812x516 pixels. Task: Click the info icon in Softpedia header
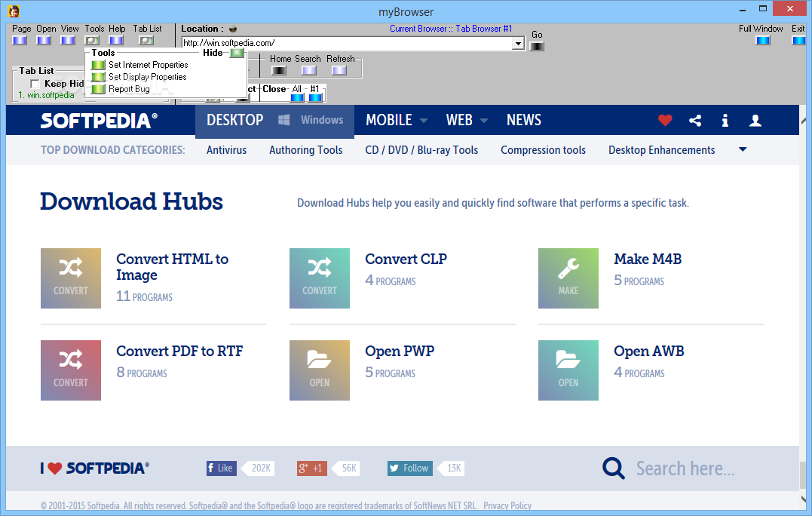[725, 121]
